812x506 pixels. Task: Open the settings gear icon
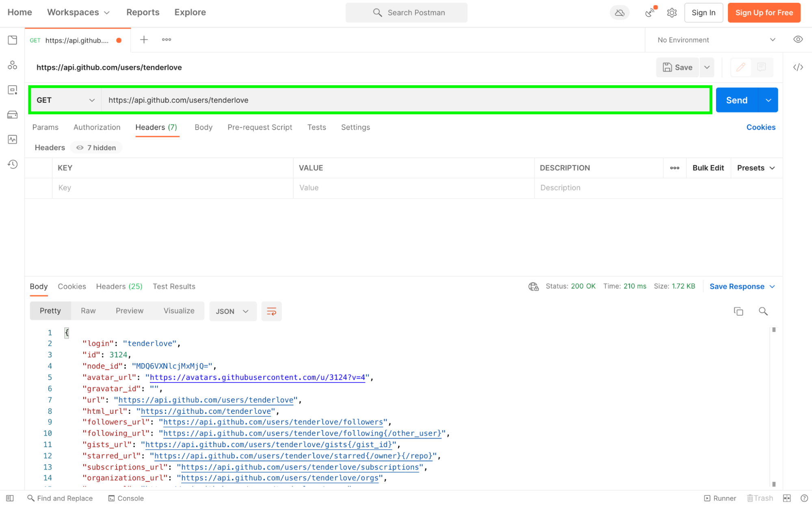click(672, 13)
